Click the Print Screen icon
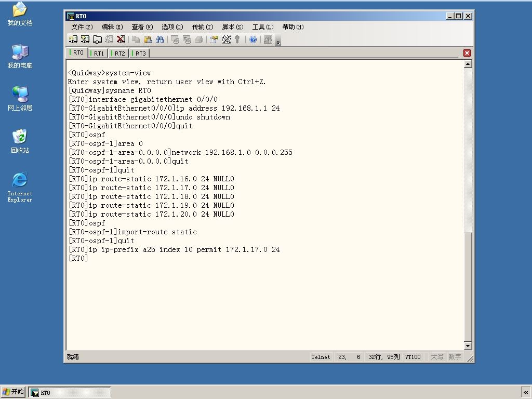This screenshot has width=532, height=399. [175, 39]
